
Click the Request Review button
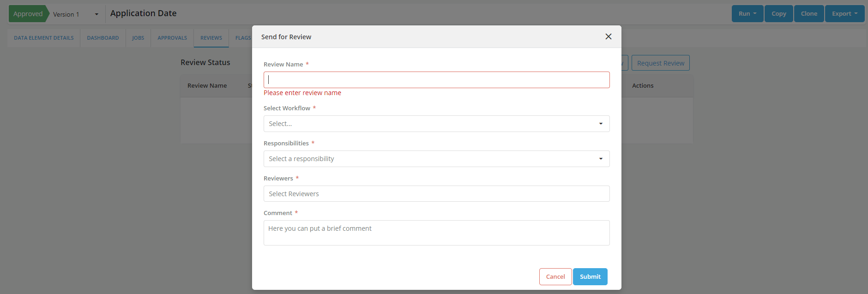coord(660,63)
